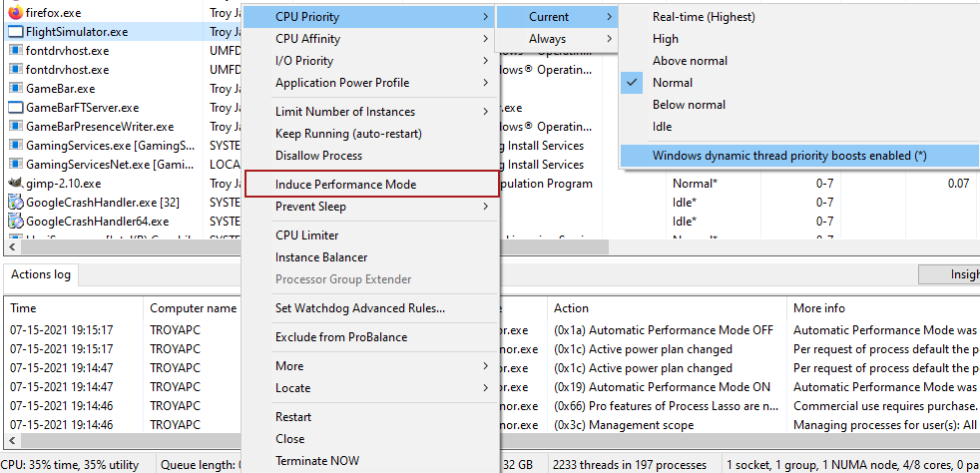Expand the Prevent Sleep submenu
This screenshot has width=980, height=473.
tap(370, 207)
